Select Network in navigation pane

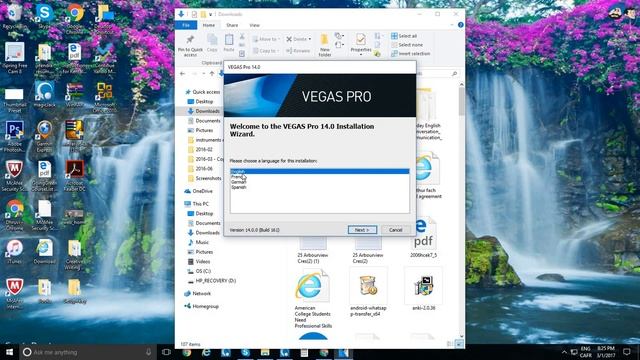coord(197,293)
